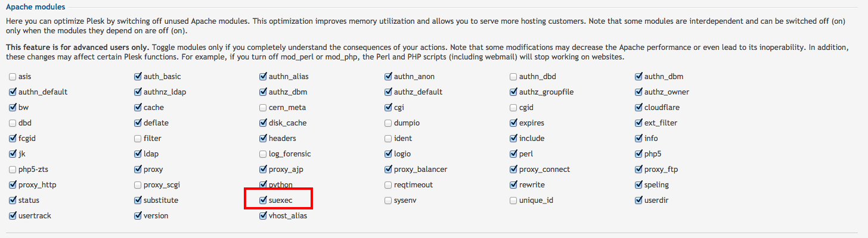Viewport: 868px width, 238px height.
Task: Disable the php5 module
Action: (x=639, y=154)
